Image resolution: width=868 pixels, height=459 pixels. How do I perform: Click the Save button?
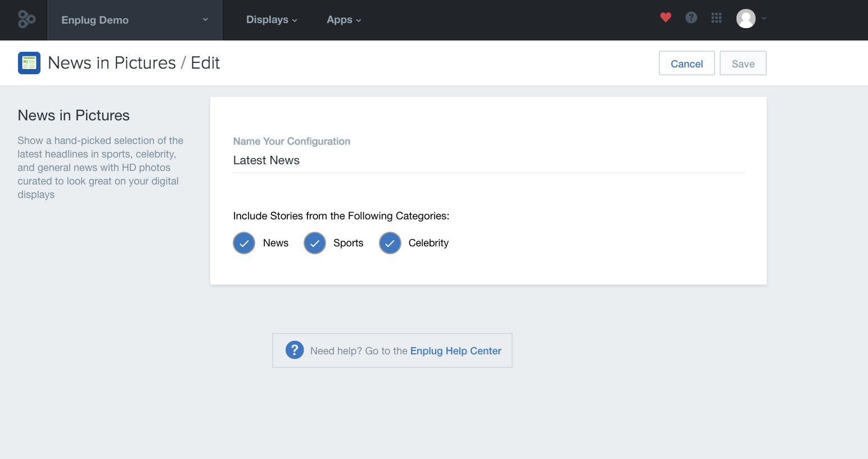click(x=743, y=64)
